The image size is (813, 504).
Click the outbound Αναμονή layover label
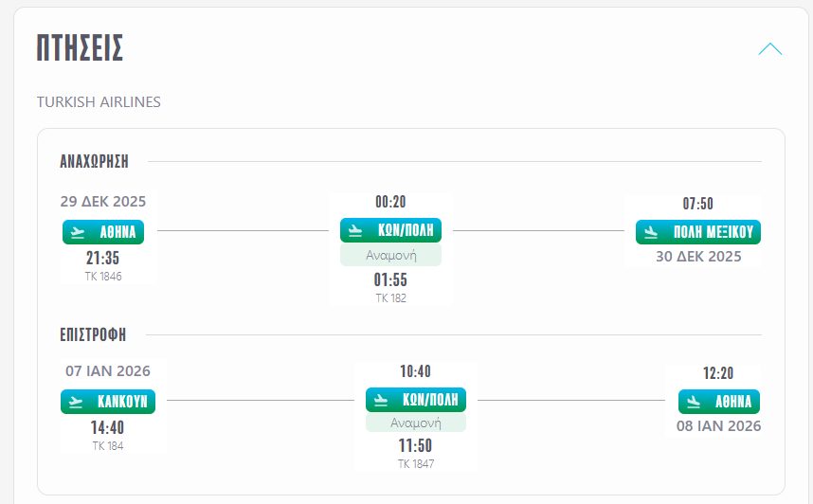click(x=390, y=255)
